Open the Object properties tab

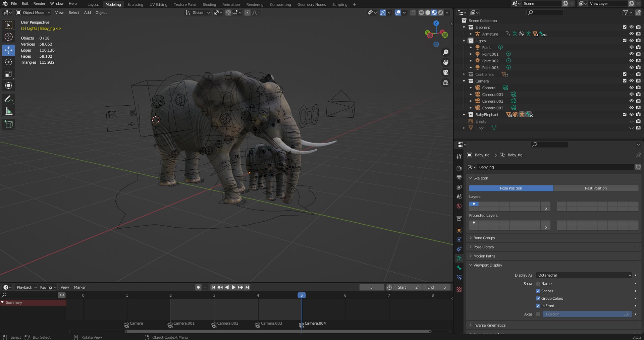click(459, 230)
